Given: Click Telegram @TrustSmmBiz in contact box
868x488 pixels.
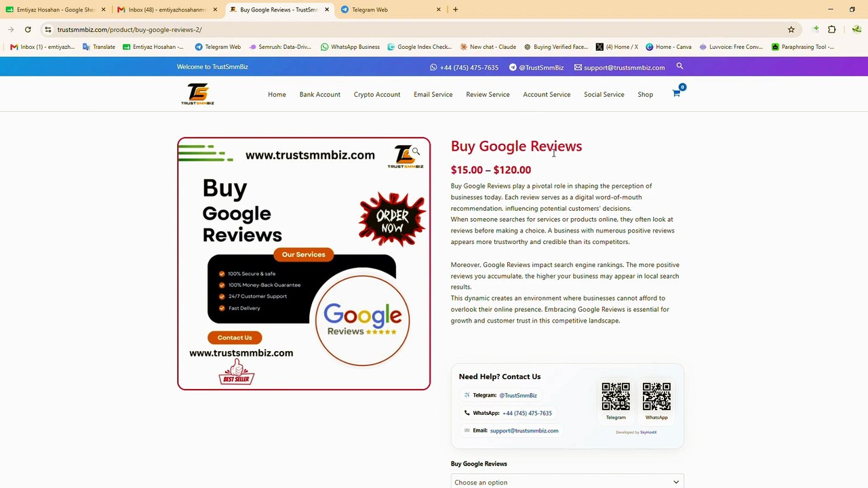Looking at the screenshot, I should tap(518, 396).
